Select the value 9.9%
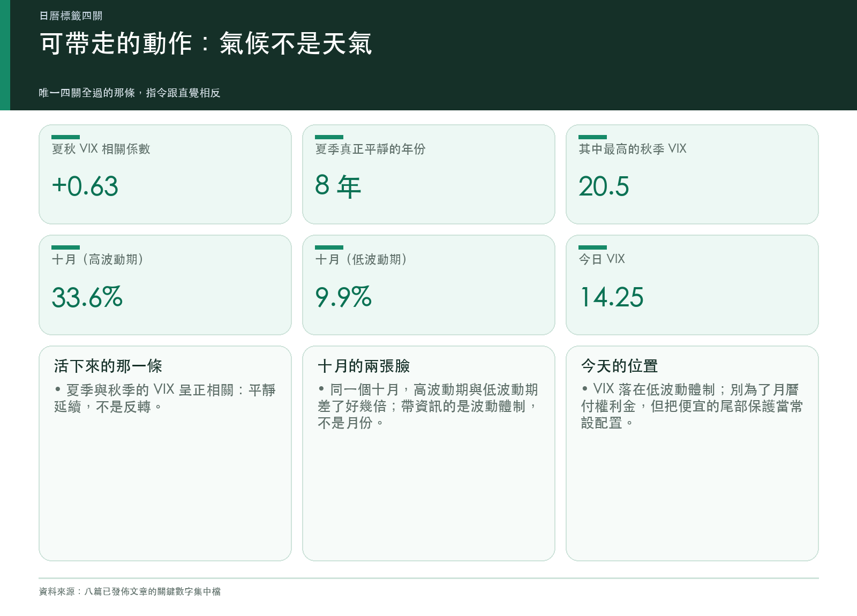The height and width of the screenshot is (616, 857). 343,297
